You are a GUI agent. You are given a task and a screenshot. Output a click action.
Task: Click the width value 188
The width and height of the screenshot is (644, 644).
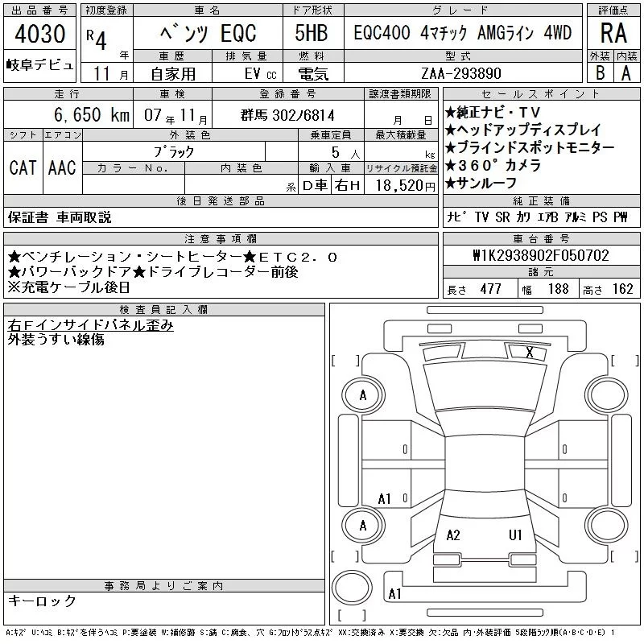(x=559, y=289)
